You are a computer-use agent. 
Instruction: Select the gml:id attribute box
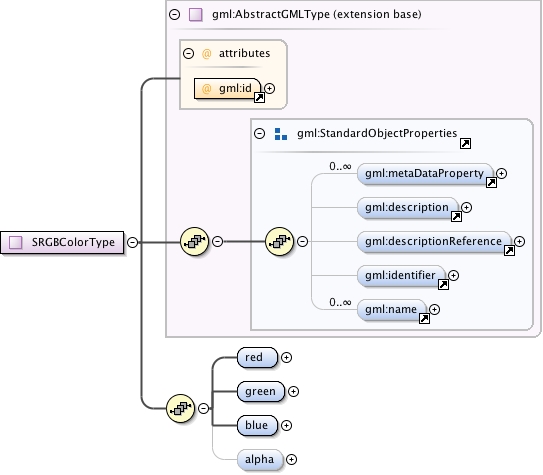pyautogui.click(x=227, y=89)
